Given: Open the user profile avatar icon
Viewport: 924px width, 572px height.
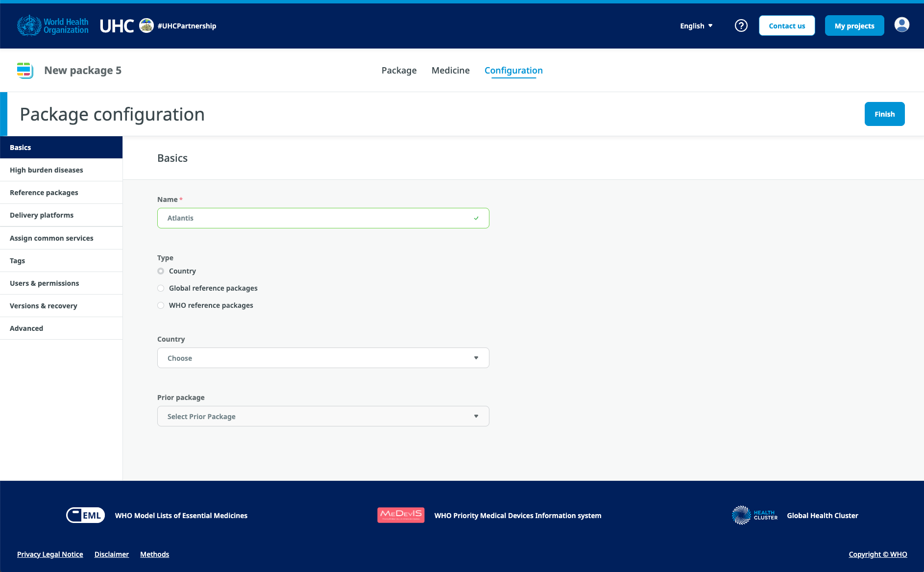Looking at the screenshot, I should [901, 25].
